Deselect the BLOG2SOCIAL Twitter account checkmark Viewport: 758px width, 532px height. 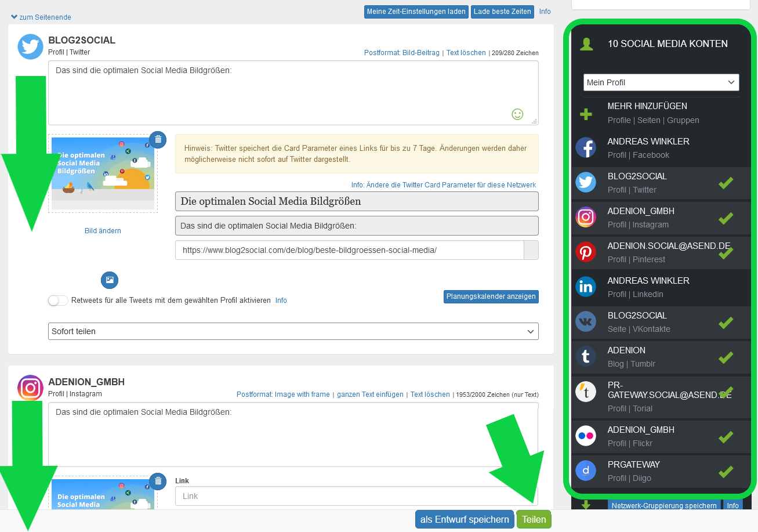point(726,183)
